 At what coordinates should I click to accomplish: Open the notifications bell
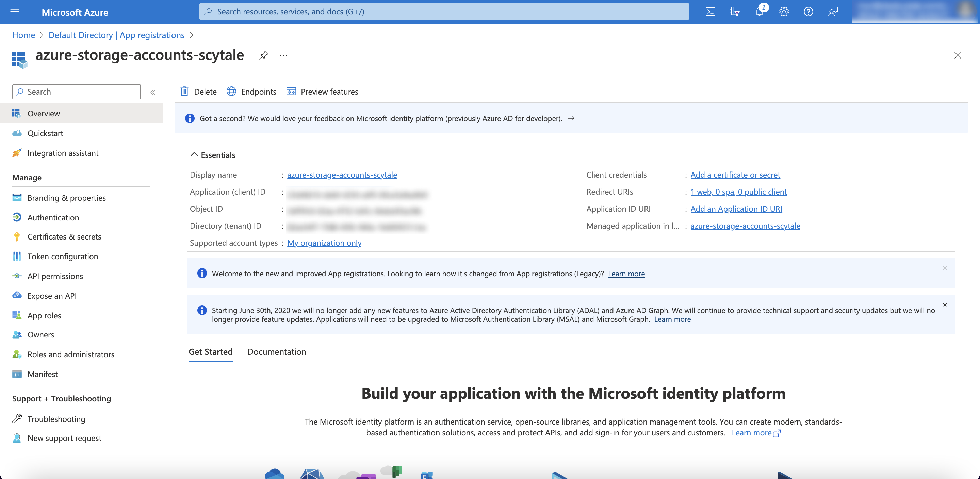pyautogui.click(x=759, y=12)
